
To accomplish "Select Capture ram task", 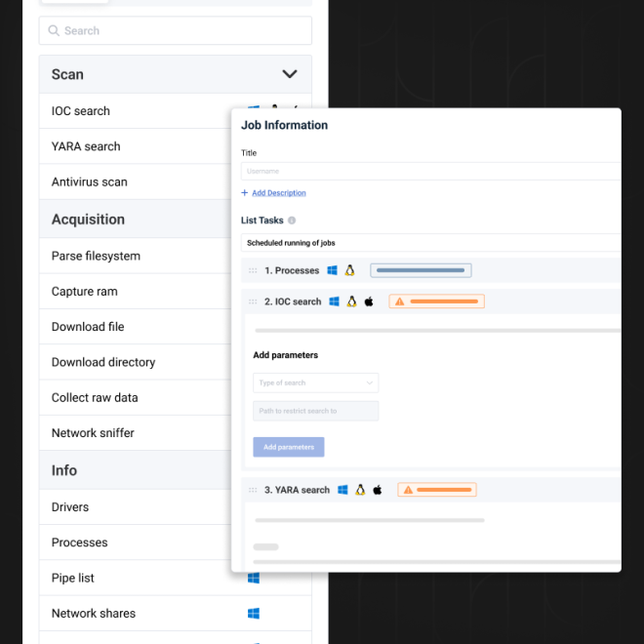I will pyautogui.click(x=135, y=291).
